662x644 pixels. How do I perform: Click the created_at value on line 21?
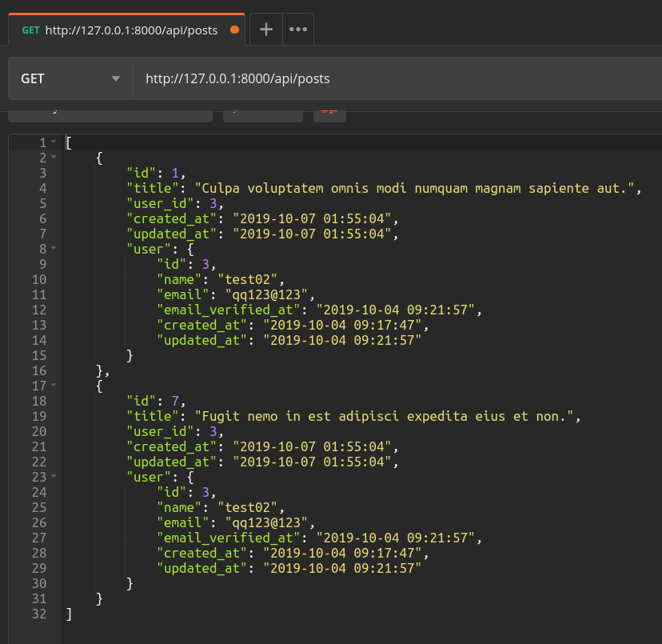click(313, 446)
